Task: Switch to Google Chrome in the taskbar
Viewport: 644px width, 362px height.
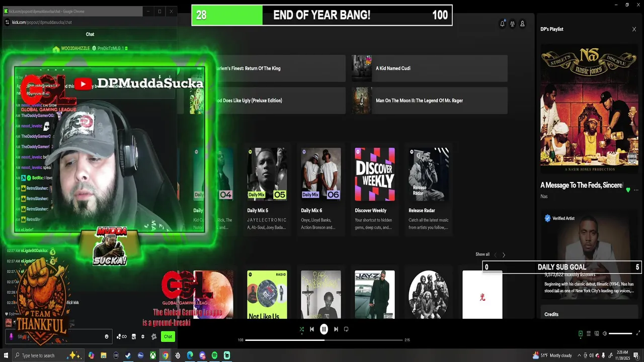Action: (165, 355)
